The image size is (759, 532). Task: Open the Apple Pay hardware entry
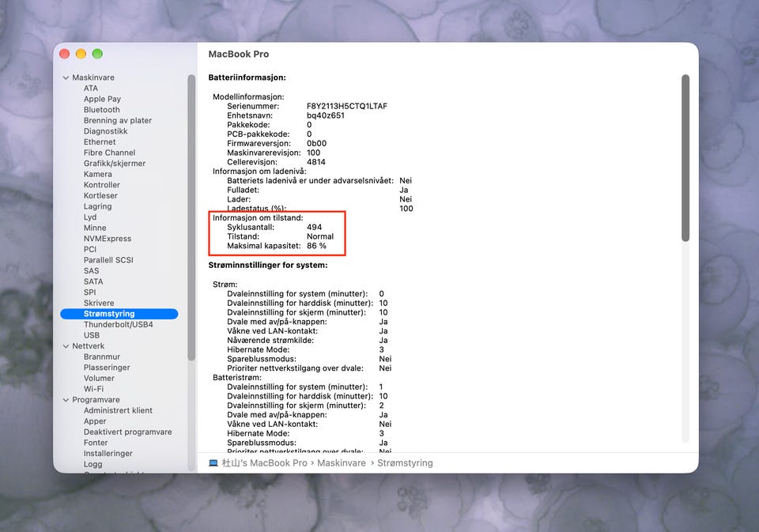(102, 99)
